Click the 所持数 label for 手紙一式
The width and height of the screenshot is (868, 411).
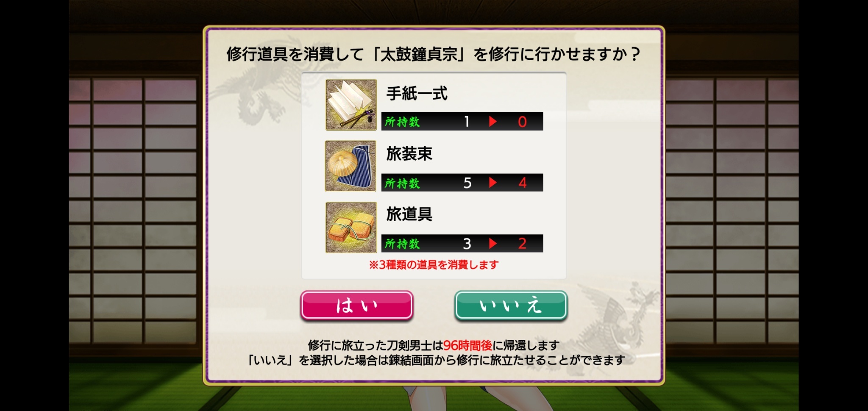(402, 122)
